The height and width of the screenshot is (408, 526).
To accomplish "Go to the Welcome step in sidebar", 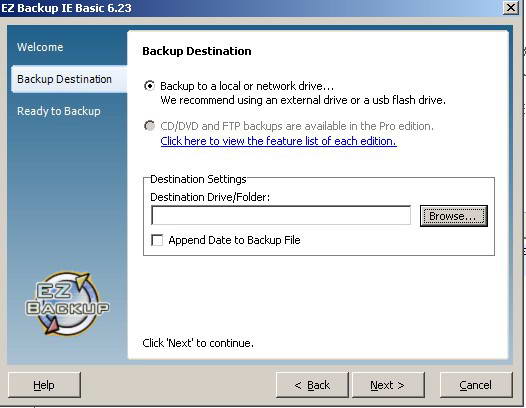I will tap(40, 47).
